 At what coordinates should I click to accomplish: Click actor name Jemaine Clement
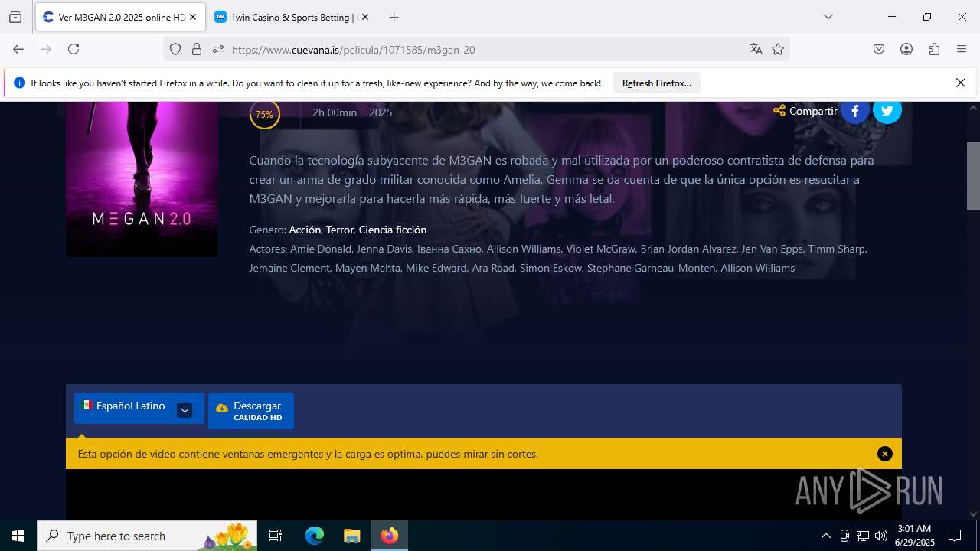tap(290, 268)
